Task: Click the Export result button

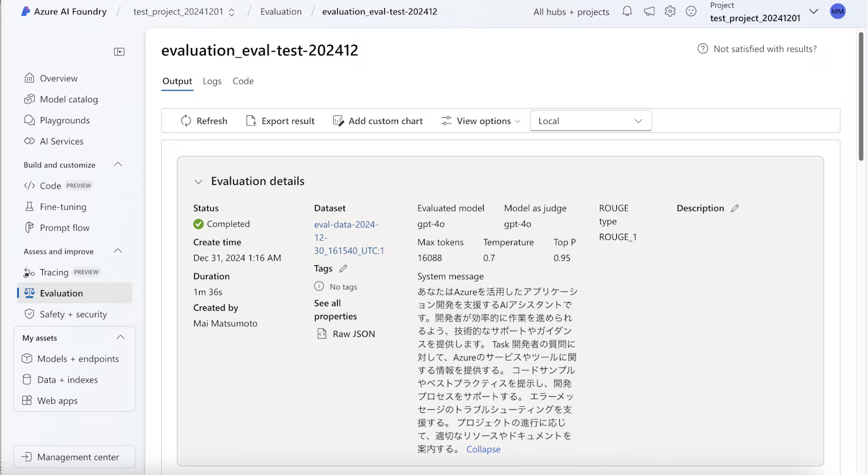Action: click(280, 121)
